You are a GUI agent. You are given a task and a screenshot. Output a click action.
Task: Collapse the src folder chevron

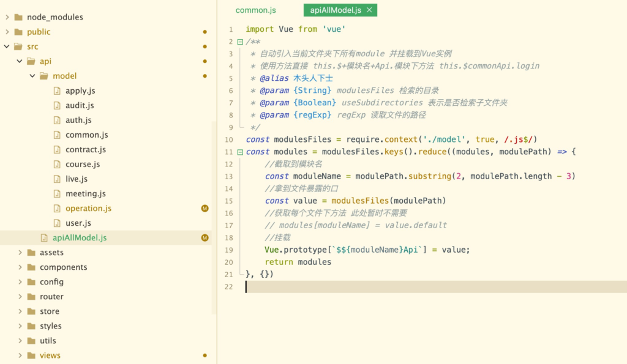(x=7, y=46)
